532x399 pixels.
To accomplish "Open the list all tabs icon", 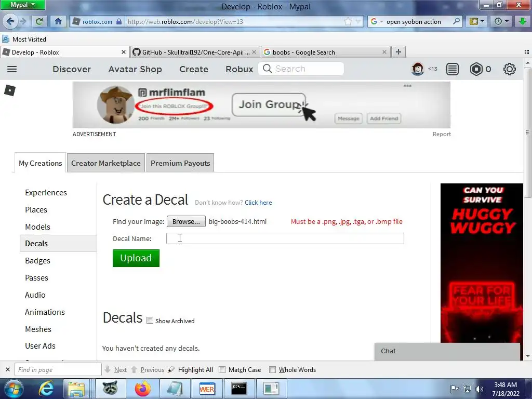I will (x=527, y=52).
